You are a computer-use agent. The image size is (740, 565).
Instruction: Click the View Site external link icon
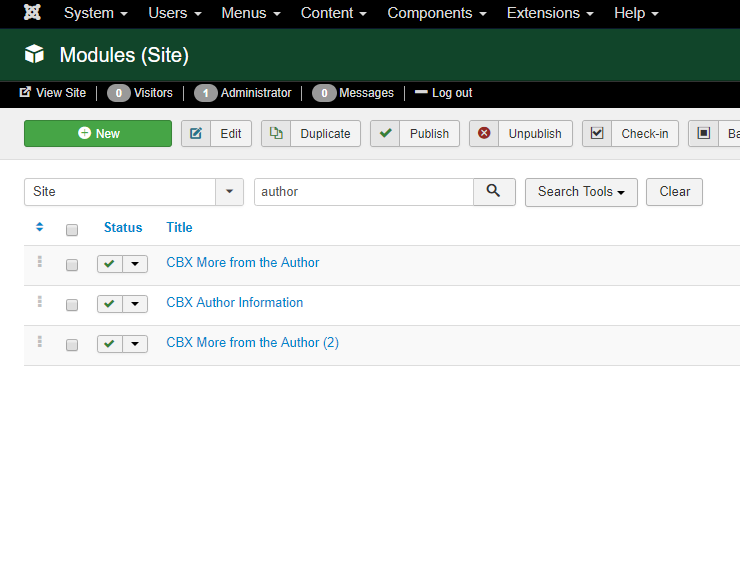click(x=25, y=92)
